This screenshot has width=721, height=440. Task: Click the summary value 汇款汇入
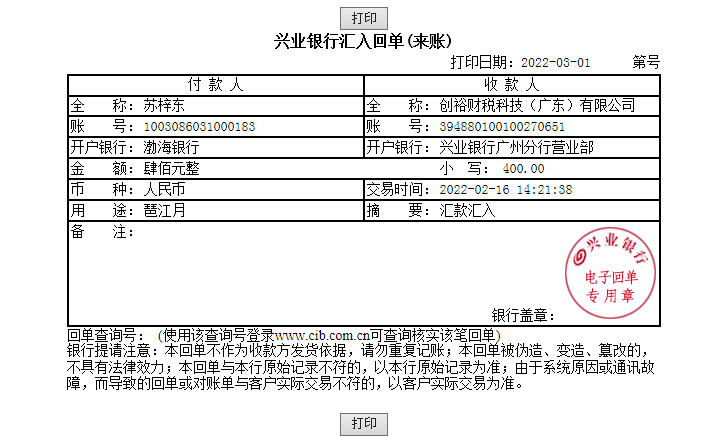pyautogui.click(x=467, y=211)
